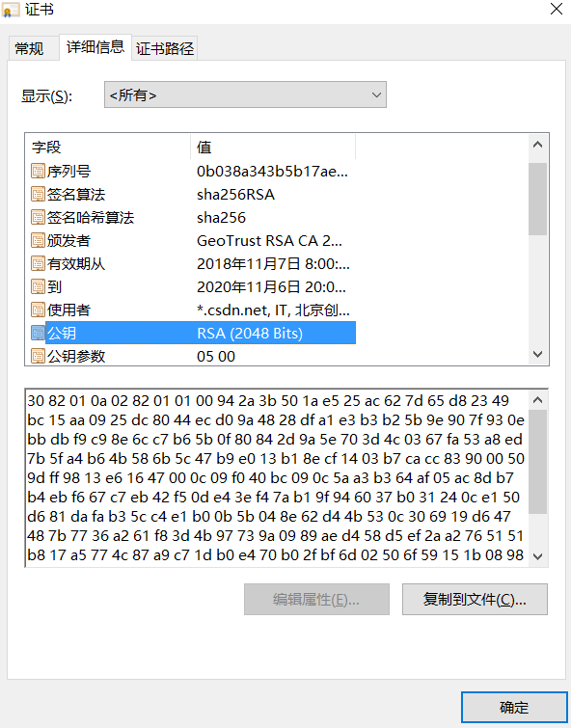This screenshot has height=728, width=571.
Task: Click the 使用者 field icon
Action: (38, 310)
